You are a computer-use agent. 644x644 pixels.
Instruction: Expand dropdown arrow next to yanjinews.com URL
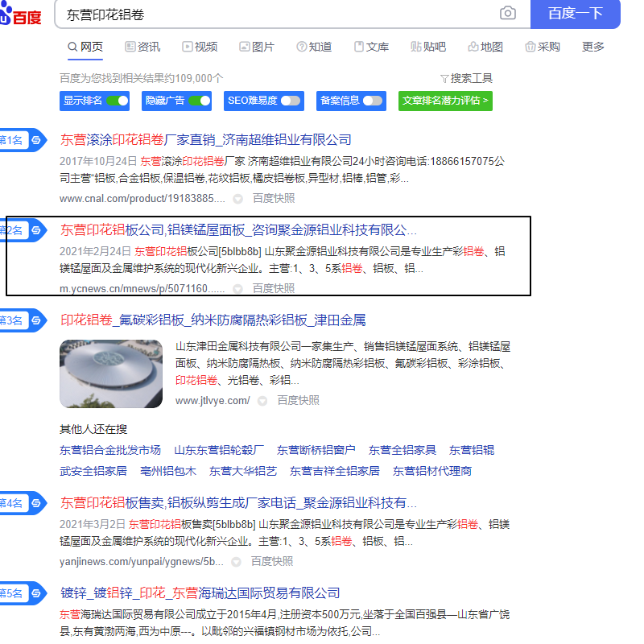236,562
